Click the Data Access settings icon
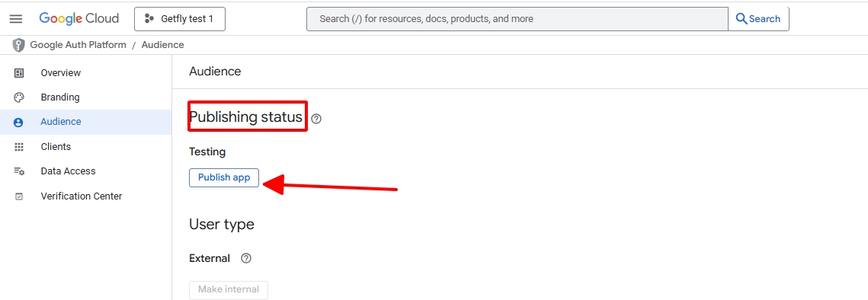Screen dimensions: 868x300 19,171
